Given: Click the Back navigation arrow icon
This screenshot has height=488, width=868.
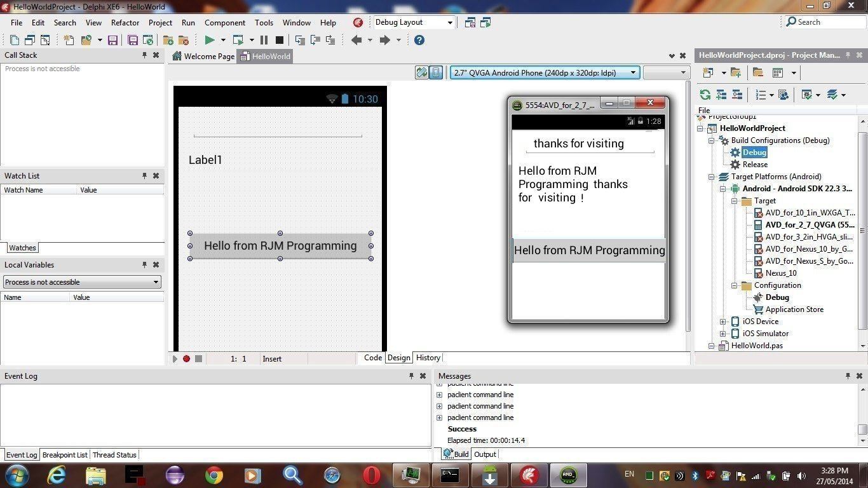Looking at the screenshot, I should click(356, 40).
